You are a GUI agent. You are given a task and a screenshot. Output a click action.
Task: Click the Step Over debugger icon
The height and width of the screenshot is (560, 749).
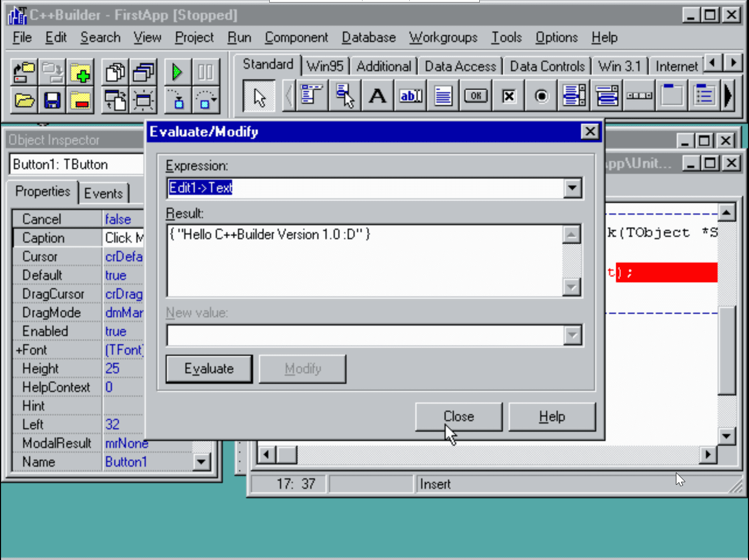(x=205, y=100)
